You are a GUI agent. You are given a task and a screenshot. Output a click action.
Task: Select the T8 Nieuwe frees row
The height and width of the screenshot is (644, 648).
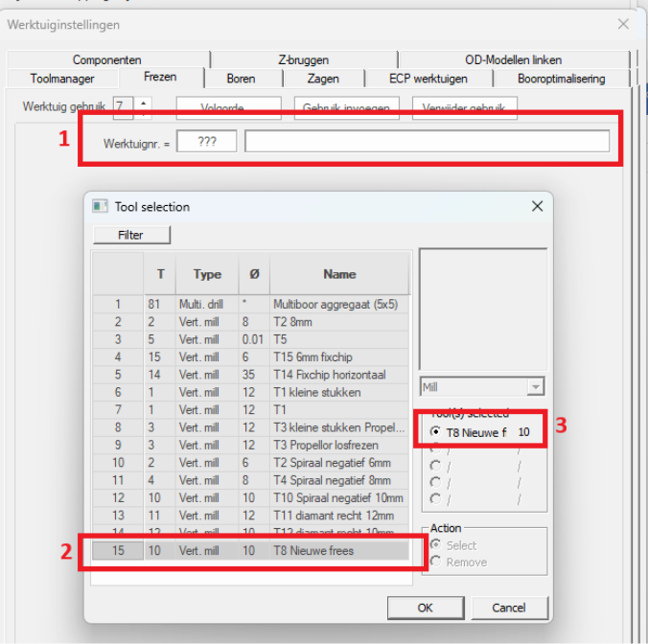pos(251,551)
